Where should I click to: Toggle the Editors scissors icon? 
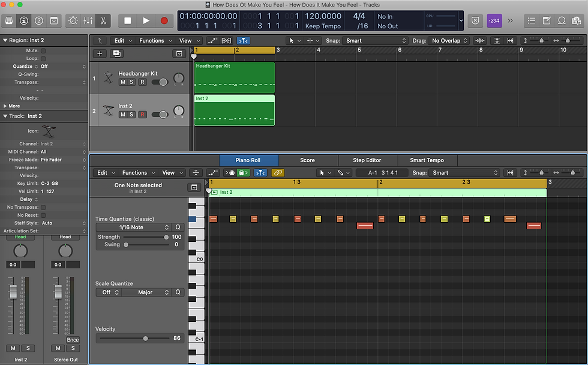click(103, 20)
